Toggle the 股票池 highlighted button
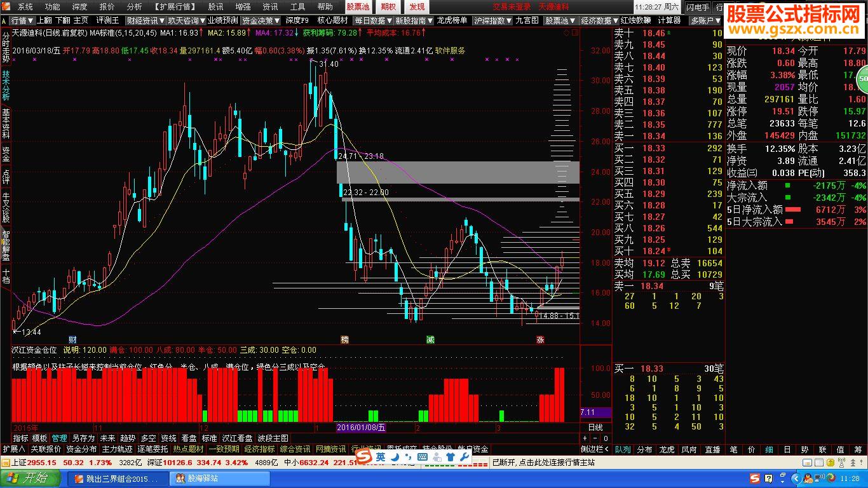Viewport: 868px width, 488px height. 358,7
